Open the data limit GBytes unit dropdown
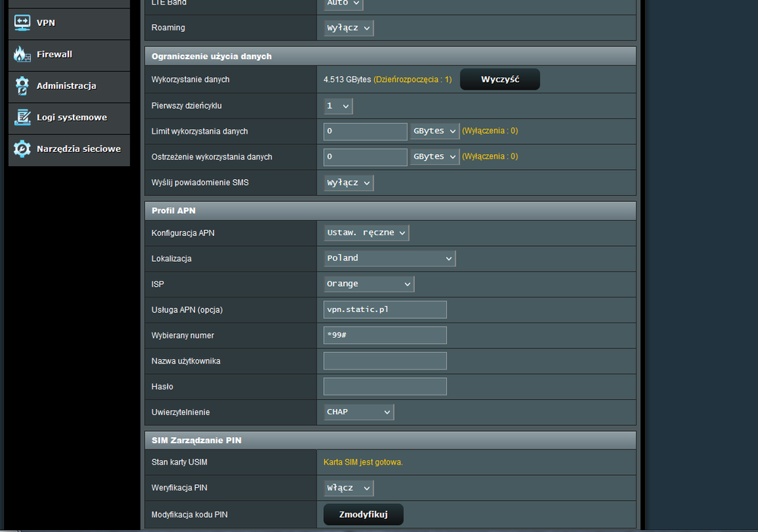This screenshot has height=532, width=758. tap(435, 131)
